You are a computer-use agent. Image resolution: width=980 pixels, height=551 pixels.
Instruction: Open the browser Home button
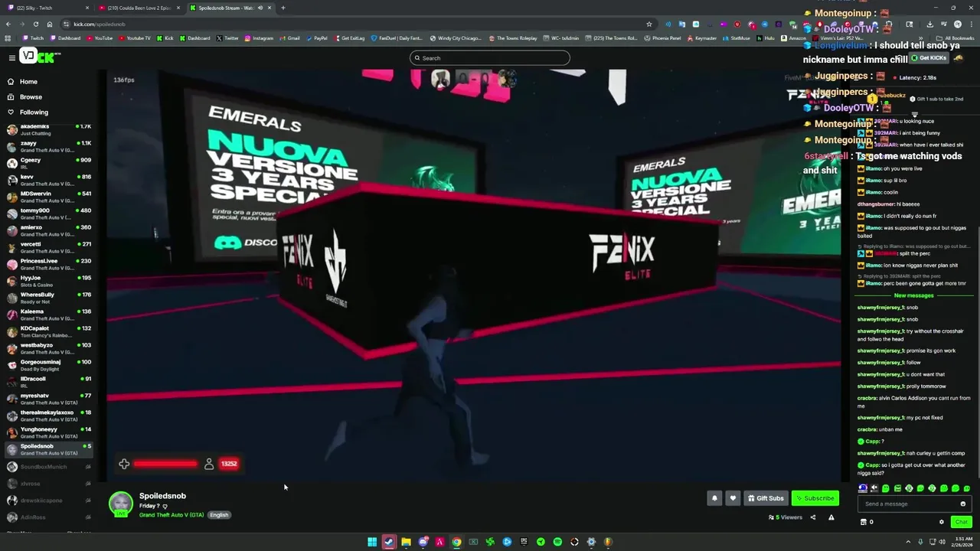(50, 24)
